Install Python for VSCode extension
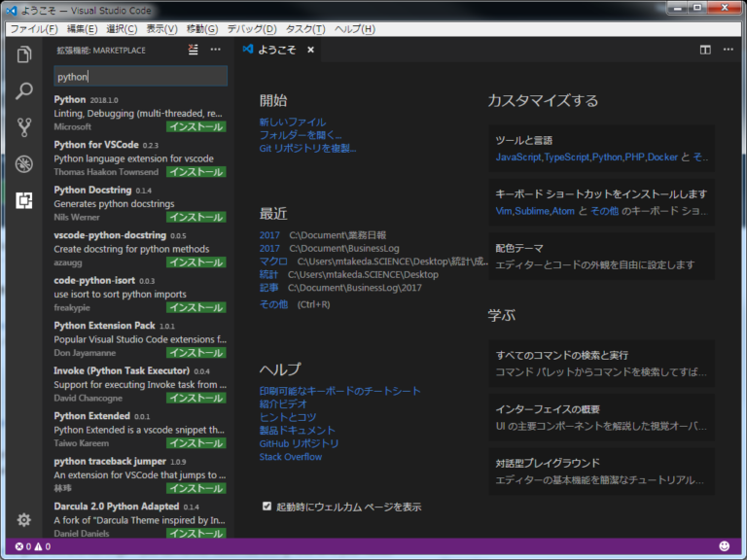This screenshot has width=747, height=560. (196, 172)
